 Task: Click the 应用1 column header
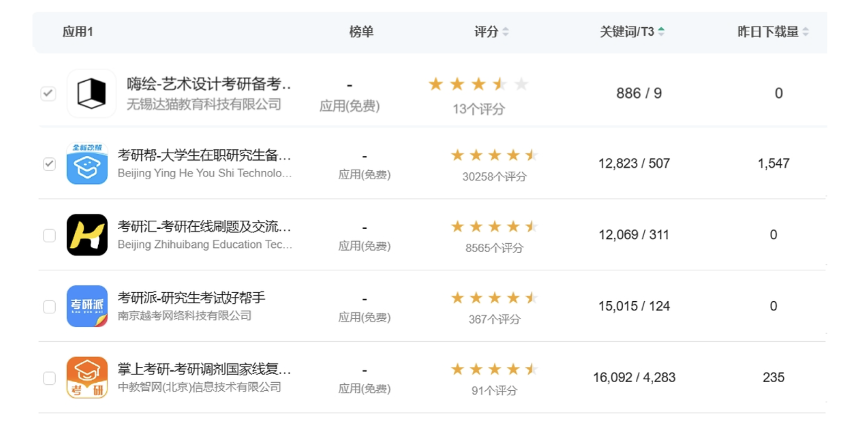click(78, 32)
